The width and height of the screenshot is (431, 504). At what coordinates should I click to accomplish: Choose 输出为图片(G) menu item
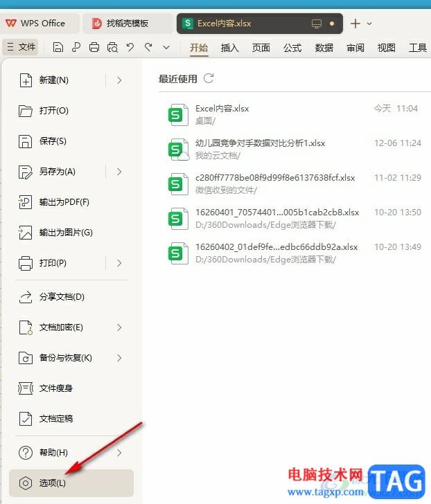click(71, 233)
